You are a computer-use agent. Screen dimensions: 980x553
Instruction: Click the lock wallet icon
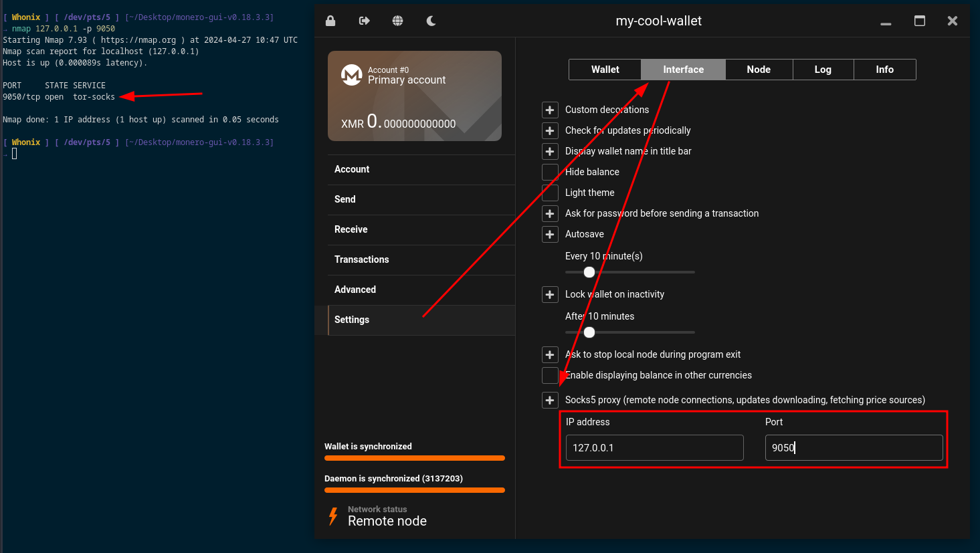pos(330,21)
